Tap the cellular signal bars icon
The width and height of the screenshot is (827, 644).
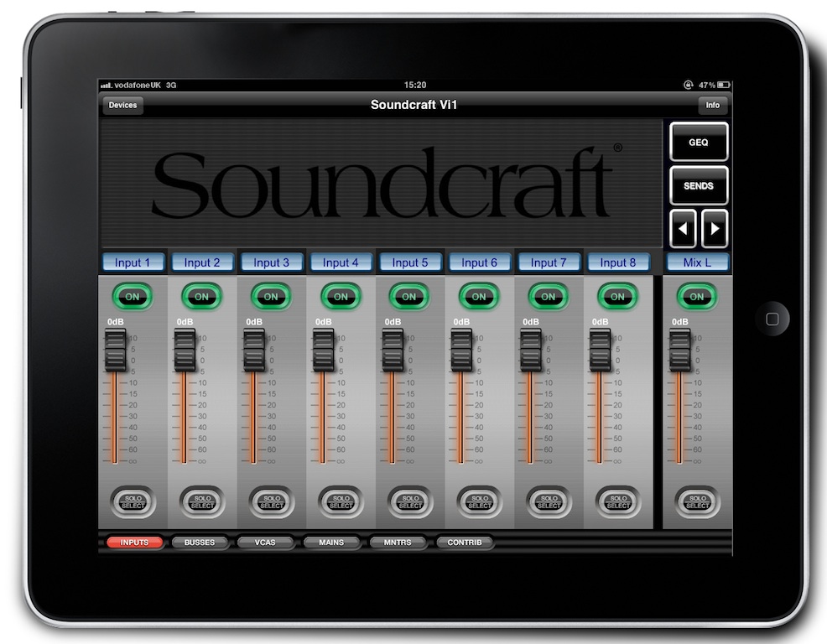(106, 86)
